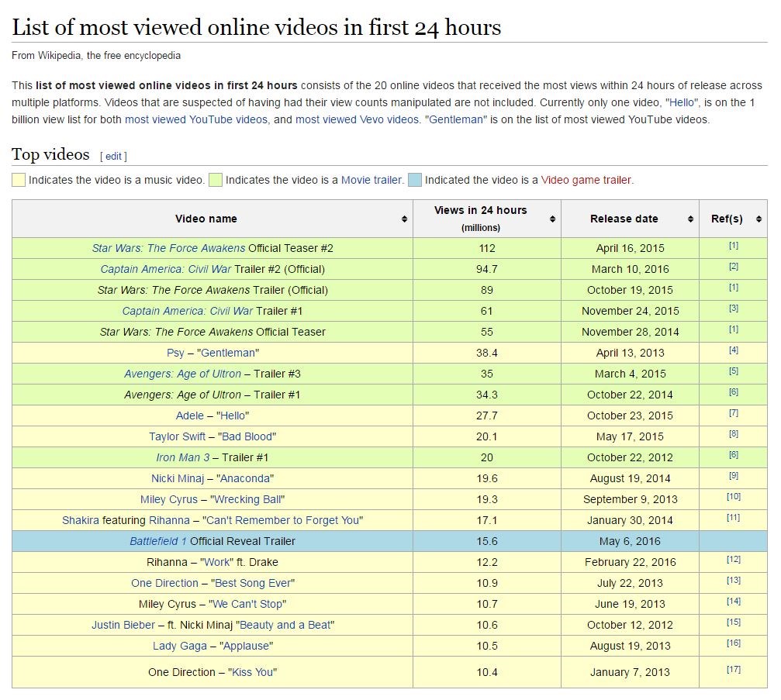The height and width of the screenshot is (700, 781).
Task: Click the Psy link in the table
Action: click(x=175, y=353)
